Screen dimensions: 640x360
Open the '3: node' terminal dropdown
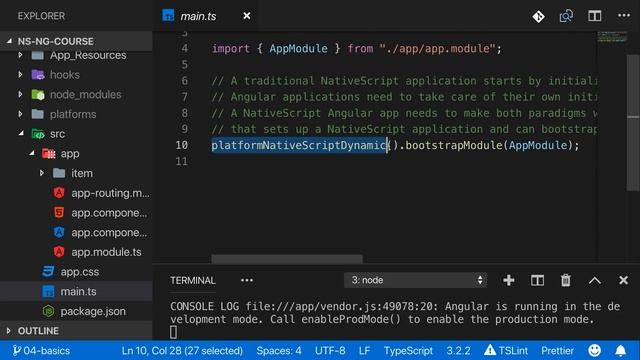point(415,280)
